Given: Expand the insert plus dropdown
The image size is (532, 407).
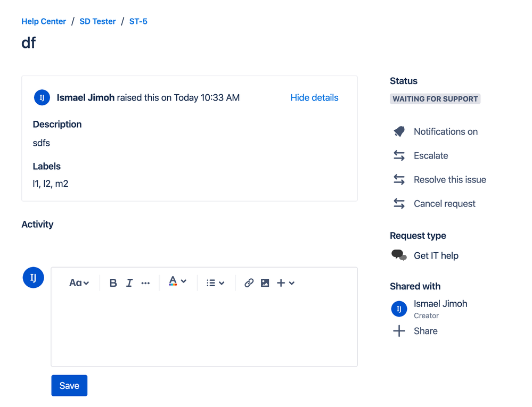Looking at the screenshot, I should pyautogui.click(x=285, y=283).
